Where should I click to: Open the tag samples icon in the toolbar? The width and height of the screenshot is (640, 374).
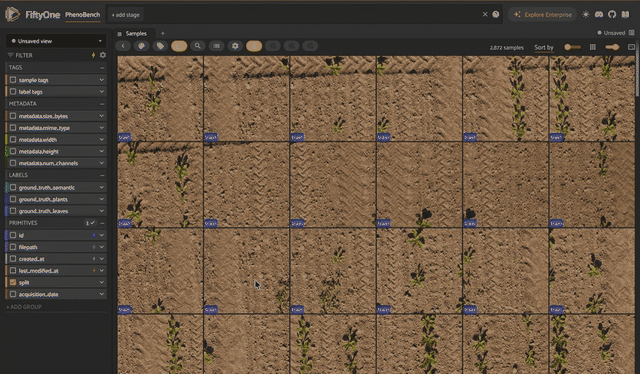point(160,46)
